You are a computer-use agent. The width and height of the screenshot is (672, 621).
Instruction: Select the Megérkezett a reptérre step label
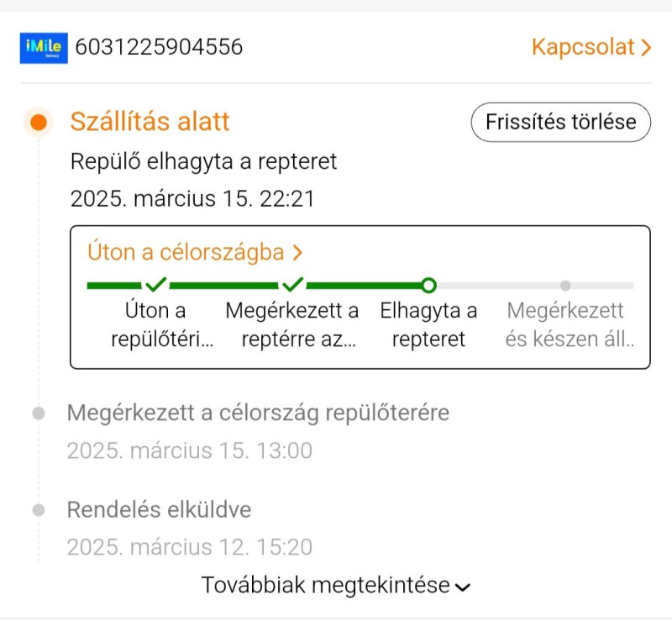click(291, 325)
